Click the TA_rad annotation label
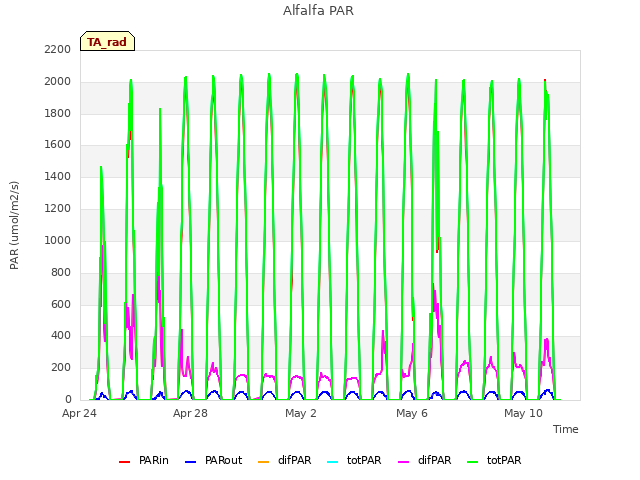Image resolution: width=640 pixels, height=480 pixels. click(107, 42)
